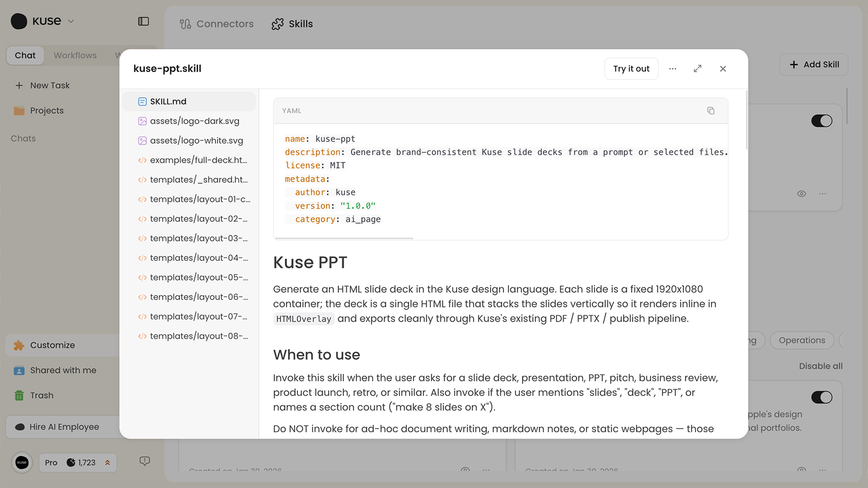The image size is (868, 488).
Task: Open assets/logo-dark.svg file
Action: 189,121
